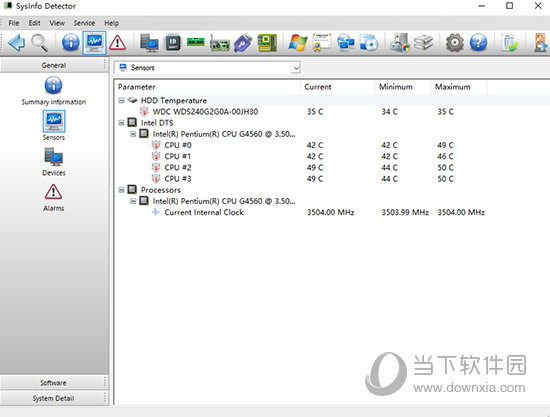Open the license certificate toolbar icon
The image size is (550, 417).
(321, 42)
